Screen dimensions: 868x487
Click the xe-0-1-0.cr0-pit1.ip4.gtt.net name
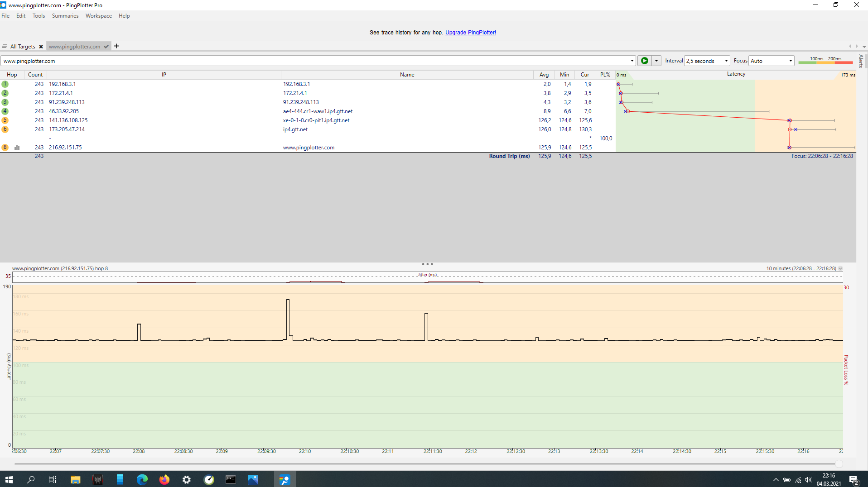(316, 120)
